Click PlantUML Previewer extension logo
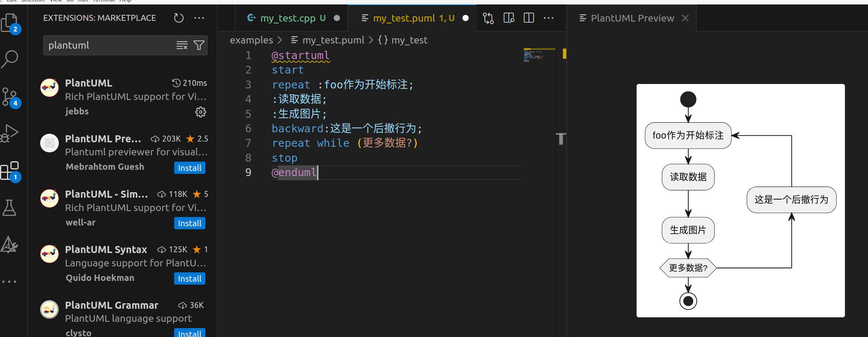 (x=49, y=143)
